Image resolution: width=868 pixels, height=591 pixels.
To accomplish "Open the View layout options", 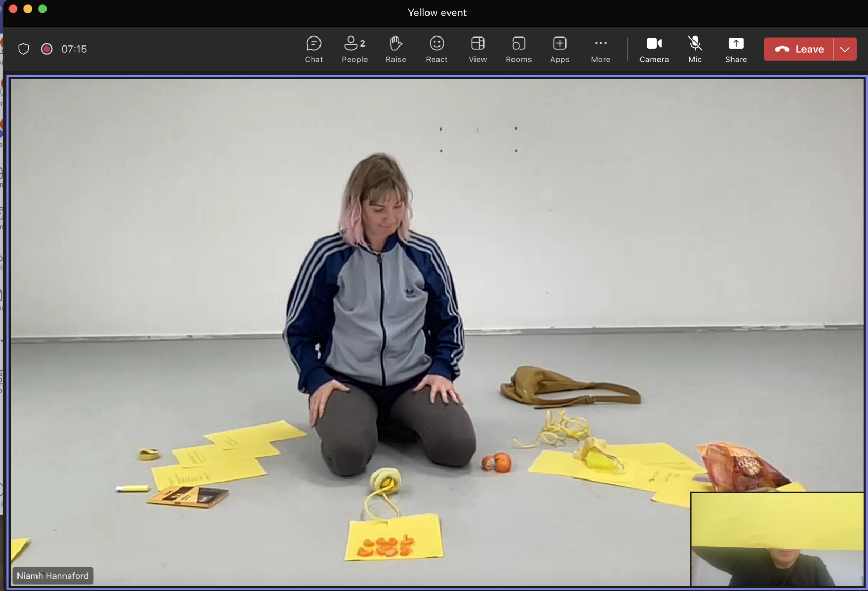I will point(477,49).
